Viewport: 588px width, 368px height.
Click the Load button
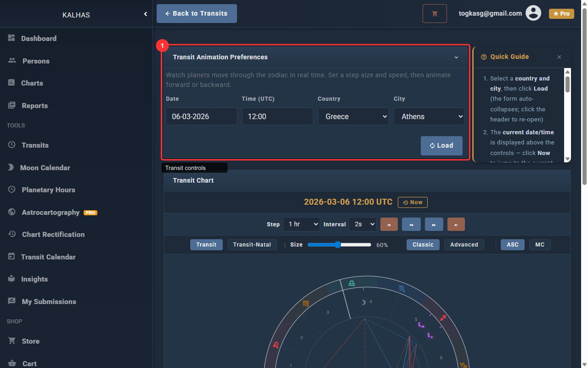click(441, 146)
